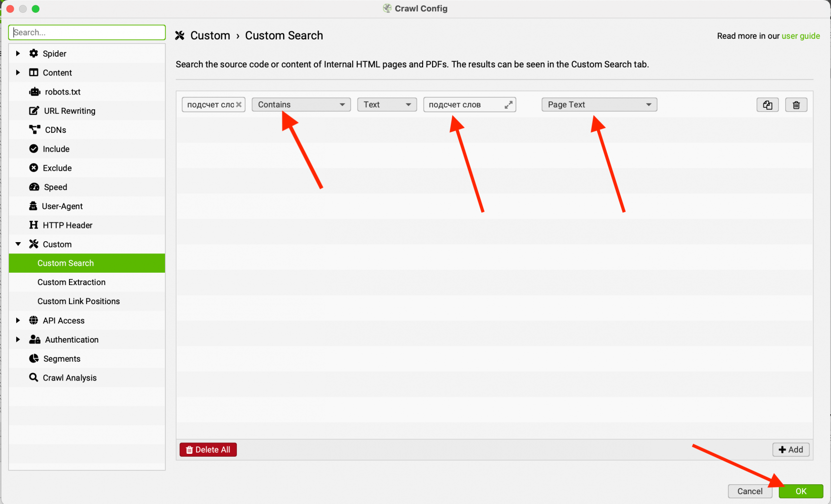Open the Text type dropdown
This screenshot has height=504, width=831.
coord(387,104)
